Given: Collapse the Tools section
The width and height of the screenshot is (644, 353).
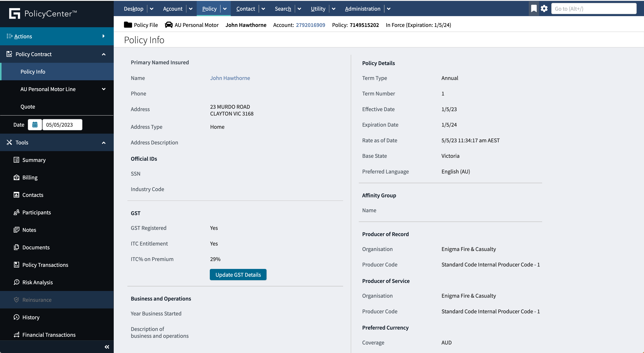Looking at the screenshot, I should click(x=104, y=142).
